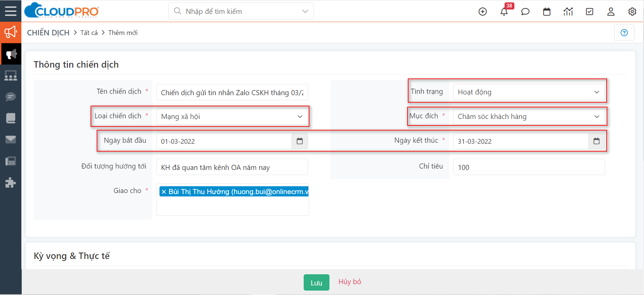Open the Tình trạng dropdown
Screen dimensions: 644x295
click(529, 92)
